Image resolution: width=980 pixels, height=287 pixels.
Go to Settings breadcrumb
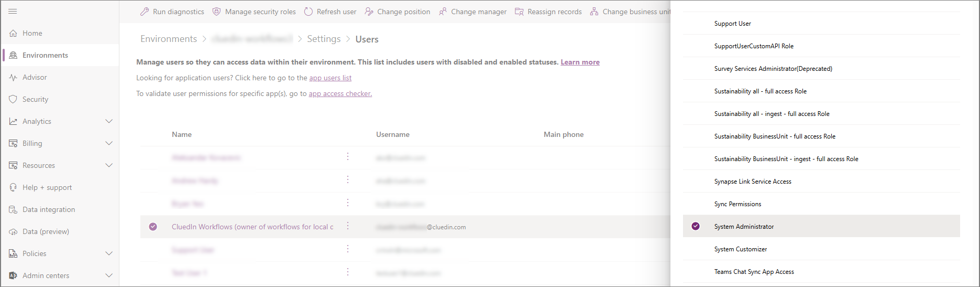(324, 39)
